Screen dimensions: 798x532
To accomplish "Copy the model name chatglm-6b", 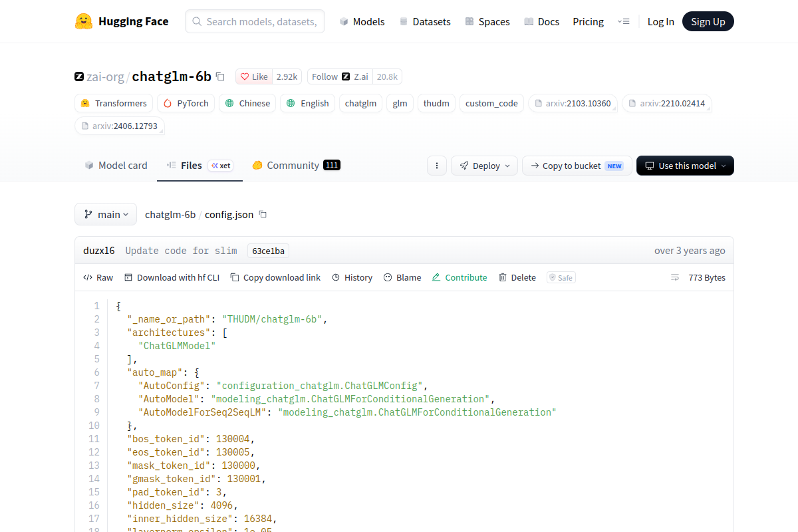I will click(221, 76).
